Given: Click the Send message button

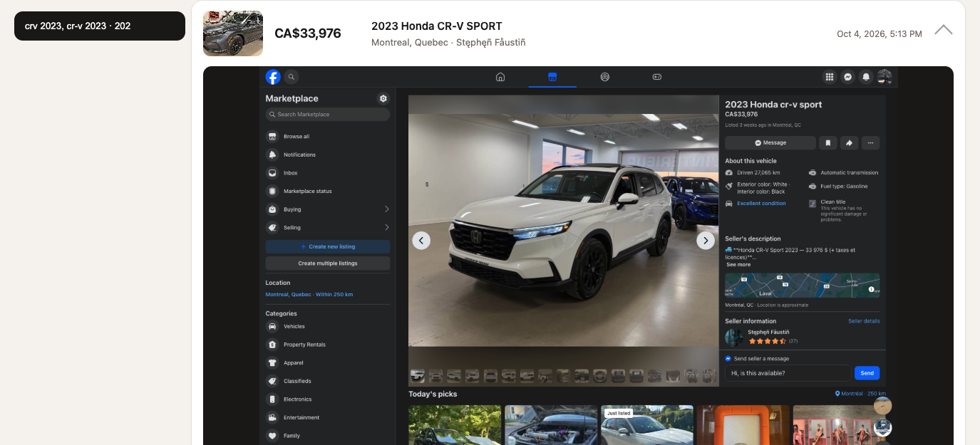Looking at the screenshot, I should (867, 373).
